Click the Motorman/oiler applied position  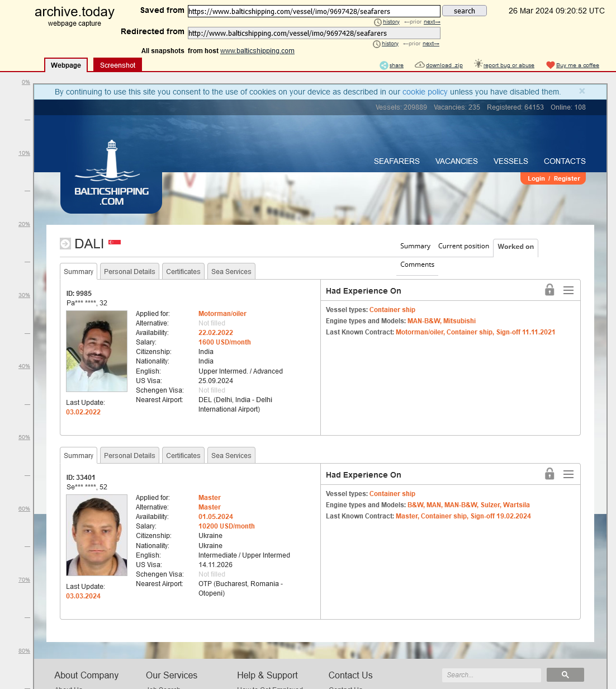click(x=222, y=314)
